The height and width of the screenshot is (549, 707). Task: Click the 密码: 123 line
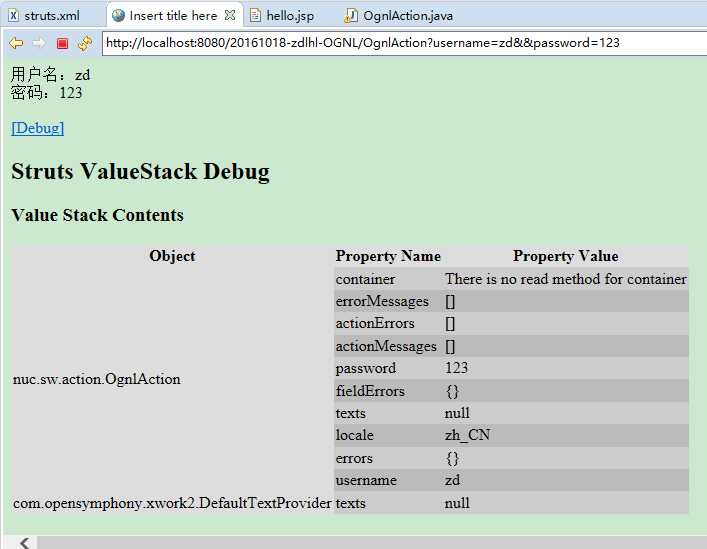[x=46, y=93]
